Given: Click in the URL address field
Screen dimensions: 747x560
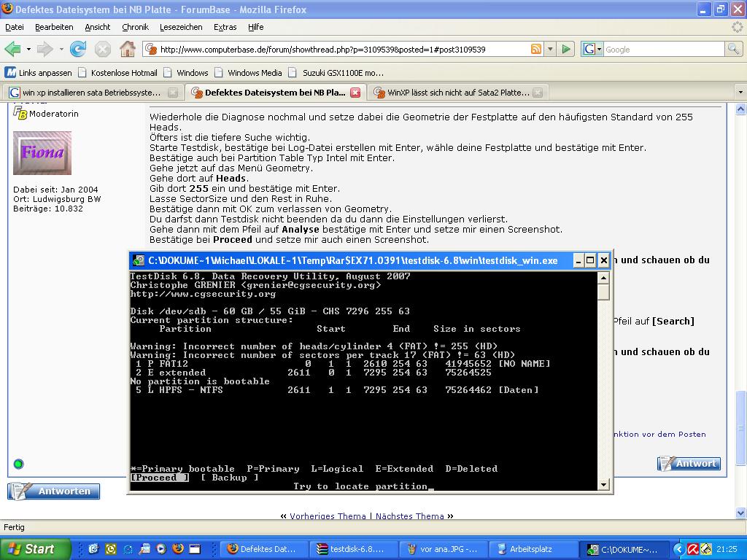Looking at the screenshot, I should click(343, 49).
